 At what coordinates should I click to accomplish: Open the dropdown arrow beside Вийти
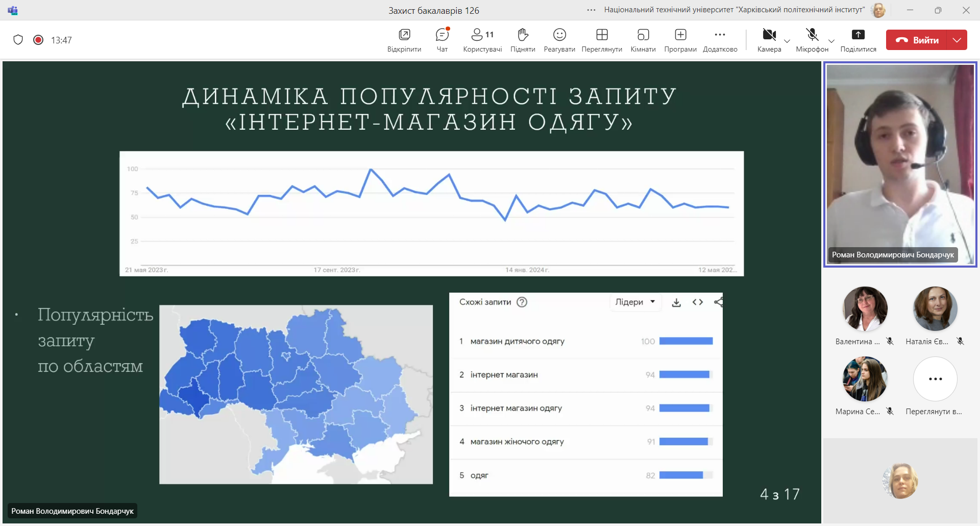pos(957,40)
